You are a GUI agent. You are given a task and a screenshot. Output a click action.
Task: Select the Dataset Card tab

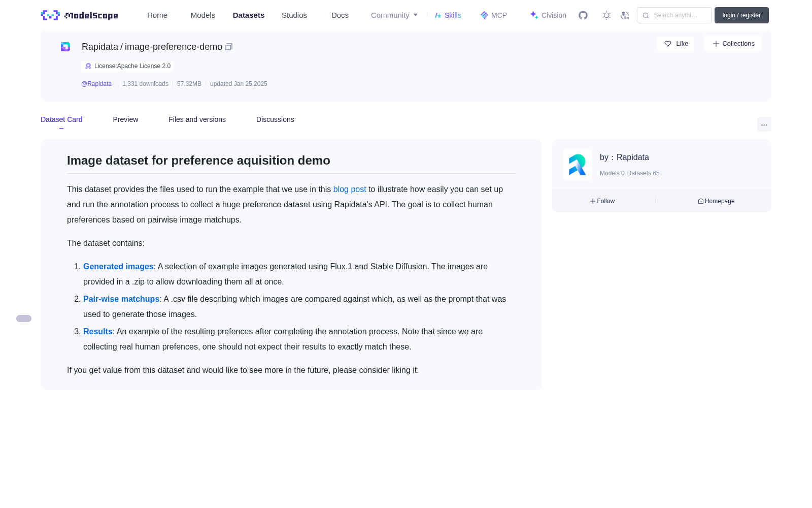61,119
